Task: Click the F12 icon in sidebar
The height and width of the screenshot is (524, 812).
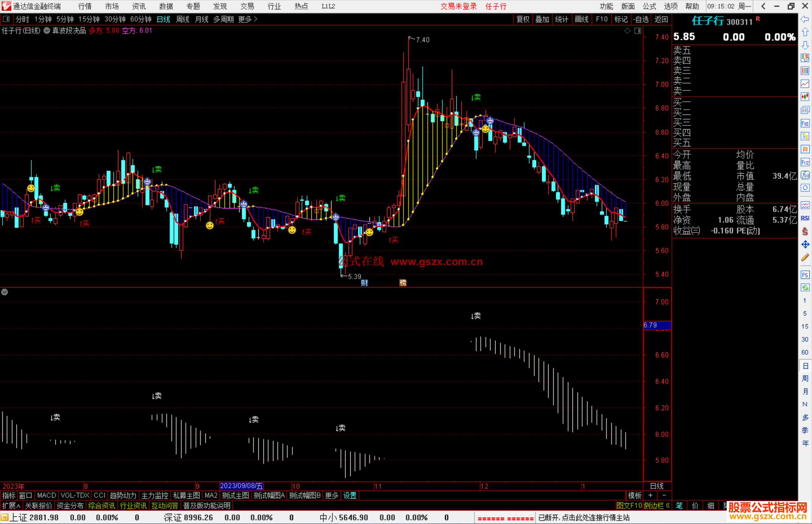Action: pyautogui.click(x=805, y=162)
